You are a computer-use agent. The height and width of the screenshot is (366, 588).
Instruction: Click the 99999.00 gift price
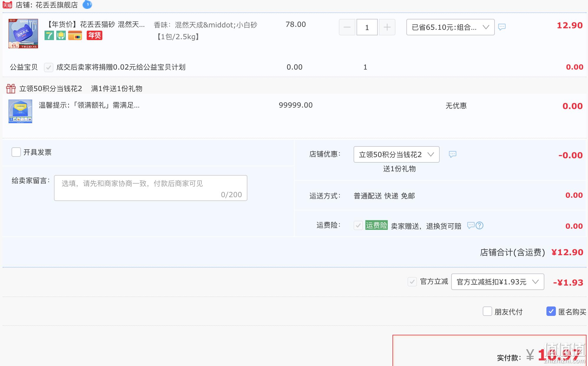click(296, 105)
